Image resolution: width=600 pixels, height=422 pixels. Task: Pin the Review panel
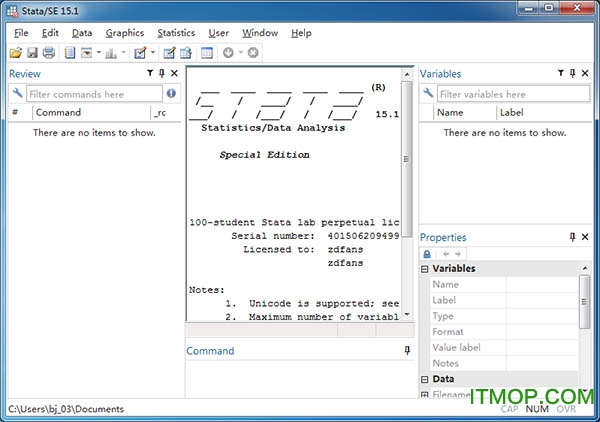coord(162,73)
